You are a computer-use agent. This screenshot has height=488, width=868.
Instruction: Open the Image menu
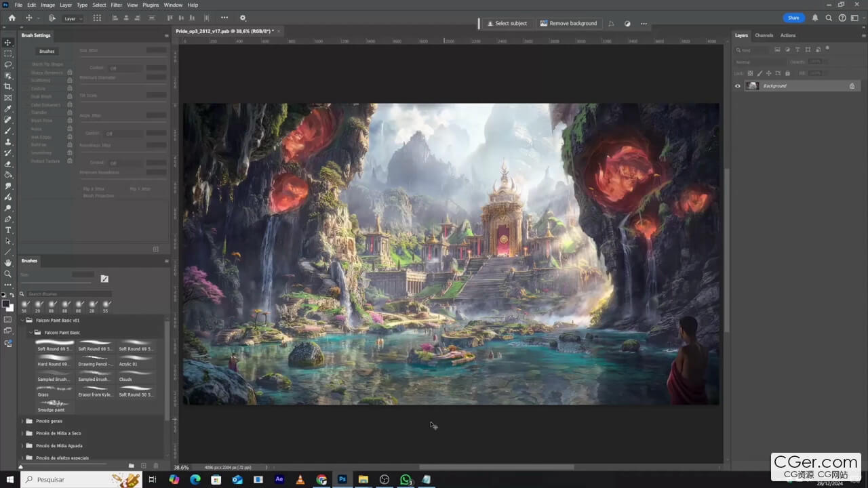[x=47, y=5]
